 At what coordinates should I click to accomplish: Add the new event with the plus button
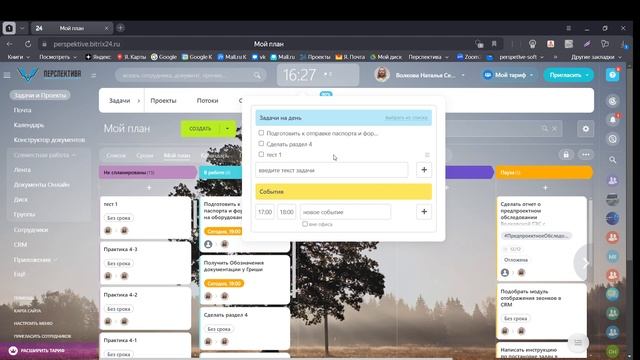pyautogui.click(x=424, y=211)
